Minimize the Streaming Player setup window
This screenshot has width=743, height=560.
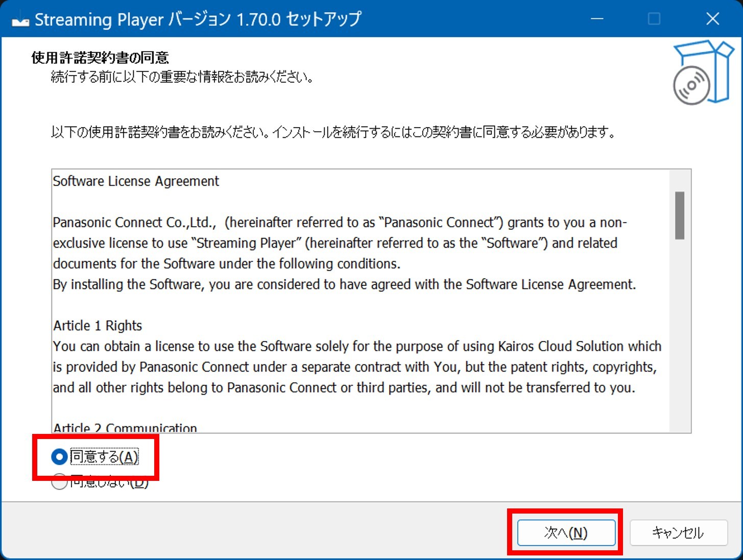pos(596,19)
